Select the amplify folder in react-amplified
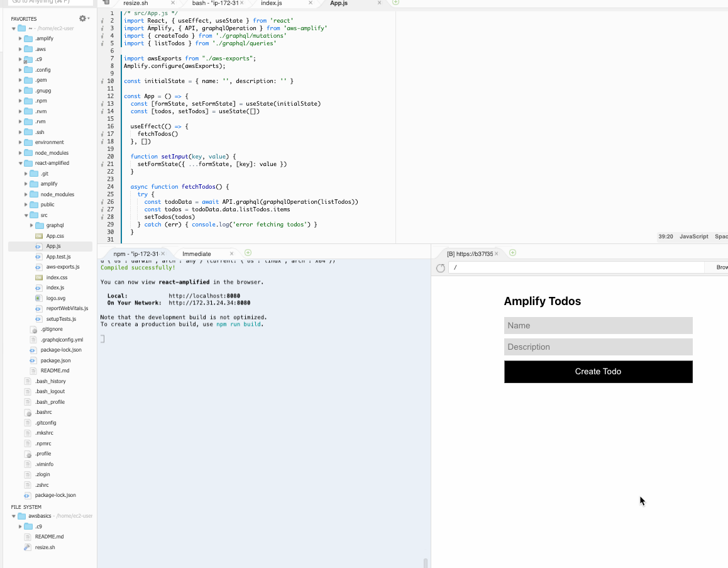This screenshot has width=728, height=568. 49,184
